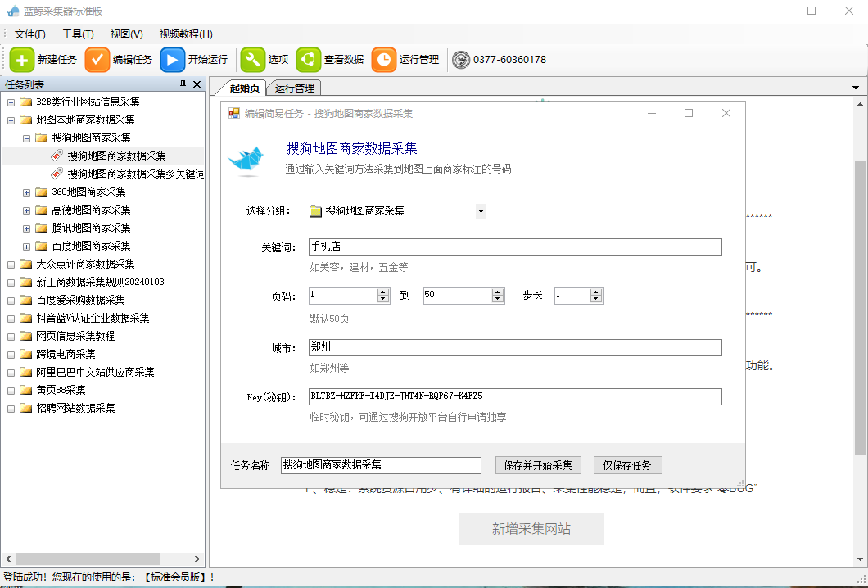This screenshot has width=868, height=588.
Task: Click into the 城市 input field
Action: (x=515, y=348)
